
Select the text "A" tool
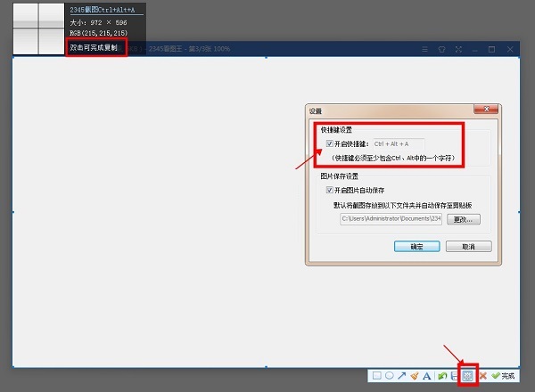[427, 377]
